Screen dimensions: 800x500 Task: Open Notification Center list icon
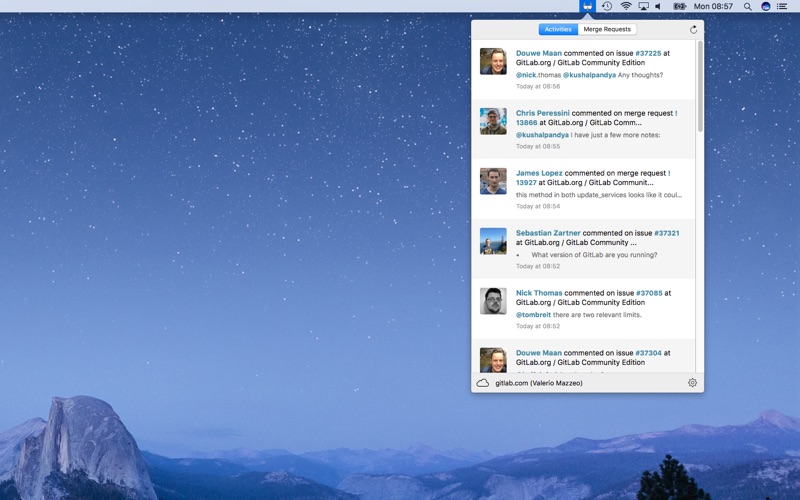(783, 6)
